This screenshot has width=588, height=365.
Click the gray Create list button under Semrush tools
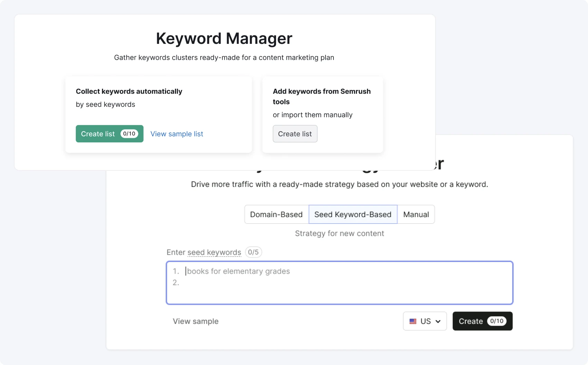(x=295, y=134)
